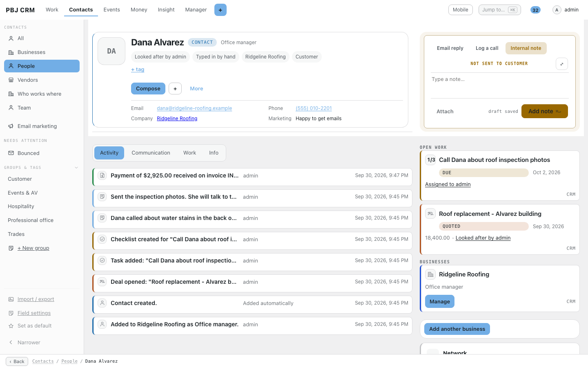The image size is (588, 368).
Task: Open the dana@ridgeline-roofing.example email link
Action: (x=194, y=108)
